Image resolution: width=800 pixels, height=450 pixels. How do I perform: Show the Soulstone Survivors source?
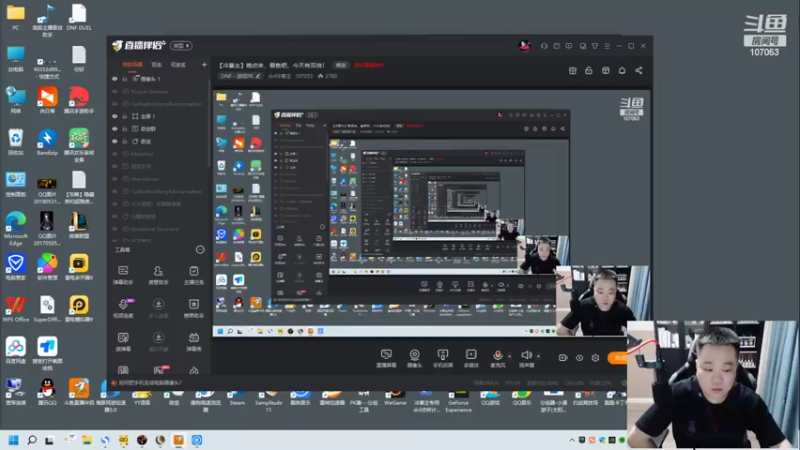tap(115, 229)
